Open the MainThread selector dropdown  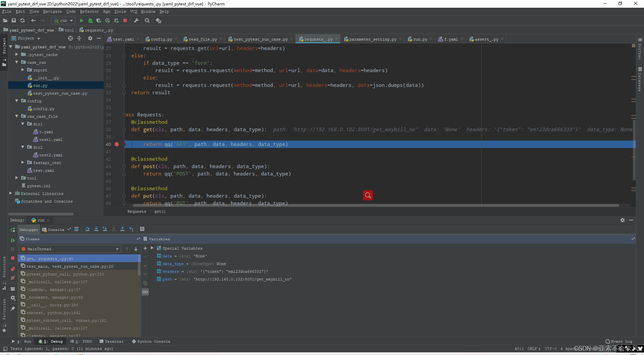pos(70,249)
